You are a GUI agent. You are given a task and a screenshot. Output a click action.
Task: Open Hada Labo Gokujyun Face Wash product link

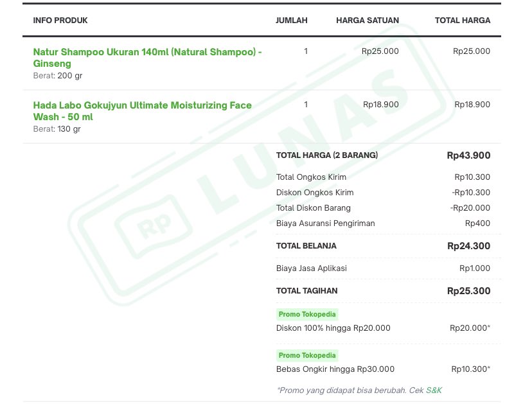(x=142, y=111)
